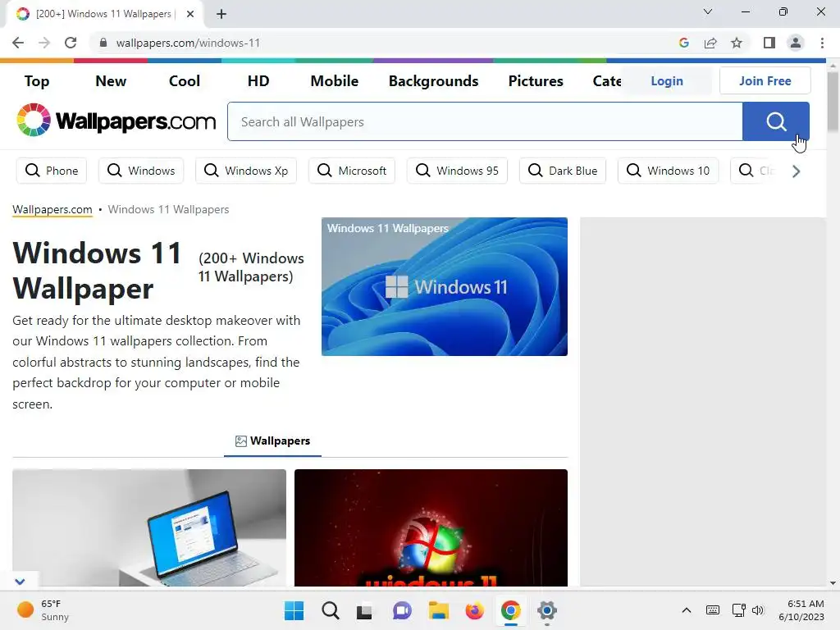Image resolution: width=840 pixels, height=630 pixels.
Task: Click the page vertical scrollbar thumb
Action: [833, 101]
